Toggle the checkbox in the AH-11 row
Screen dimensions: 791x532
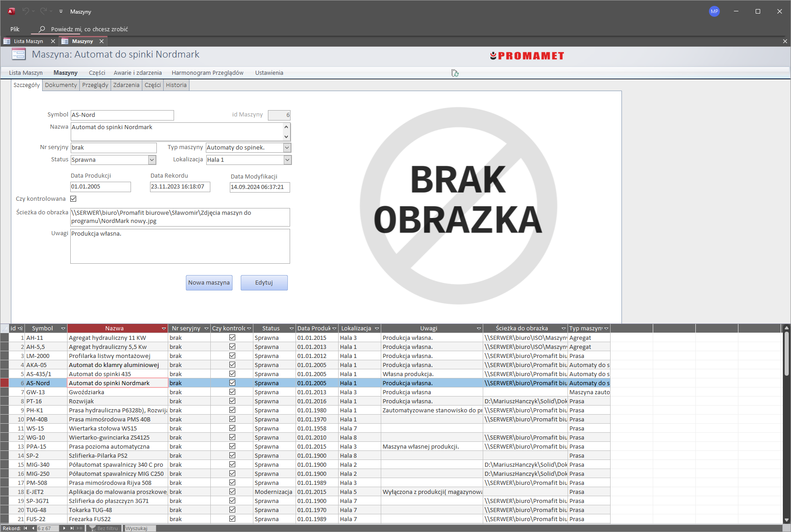tap(232, 338)
